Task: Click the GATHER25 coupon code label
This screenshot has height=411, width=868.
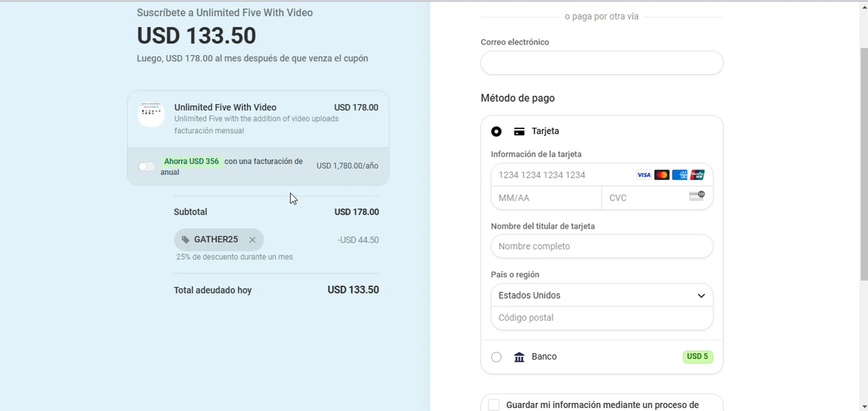Action: tap(216, 240)
